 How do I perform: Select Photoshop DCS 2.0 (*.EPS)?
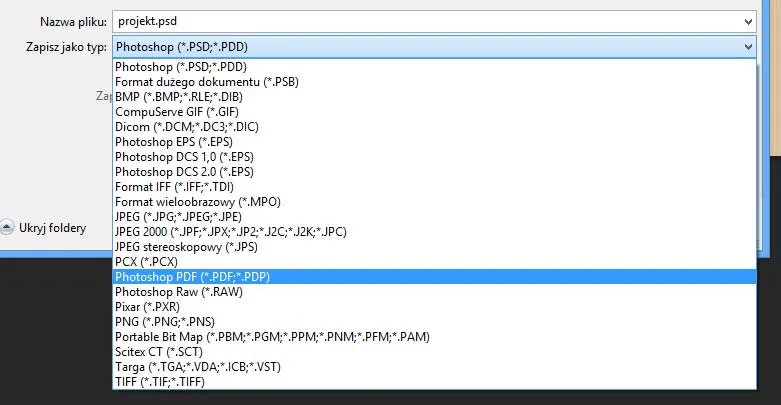pyautogui.click(x=434, y=171)
